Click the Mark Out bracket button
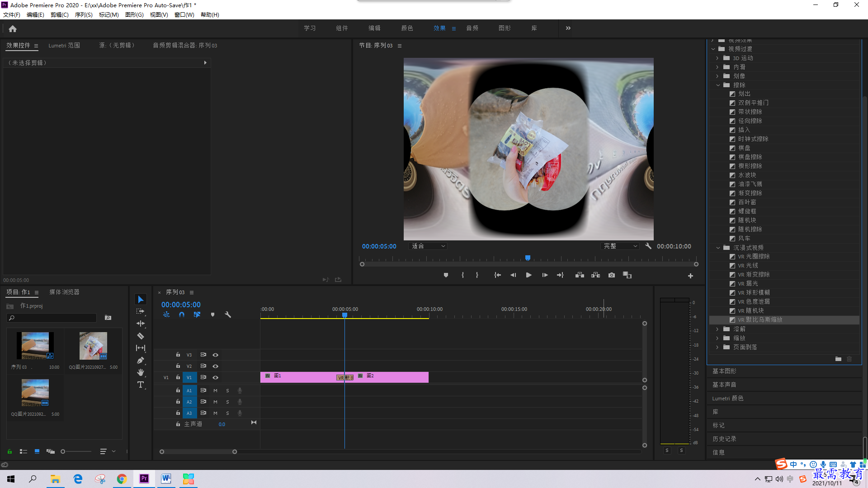The image size is (868, 488). tap(477, 275)
